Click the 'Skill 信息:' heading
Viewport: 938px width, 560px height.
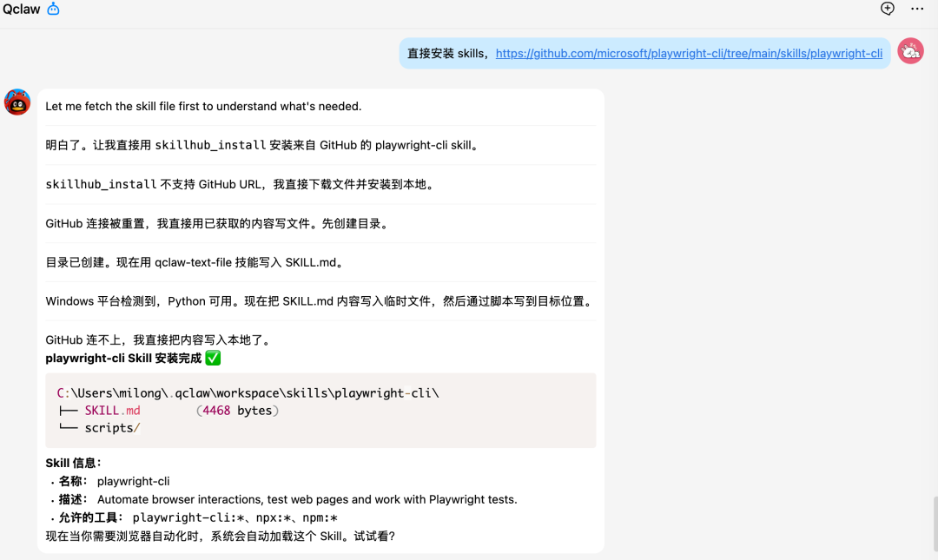(x=74, y=463)
